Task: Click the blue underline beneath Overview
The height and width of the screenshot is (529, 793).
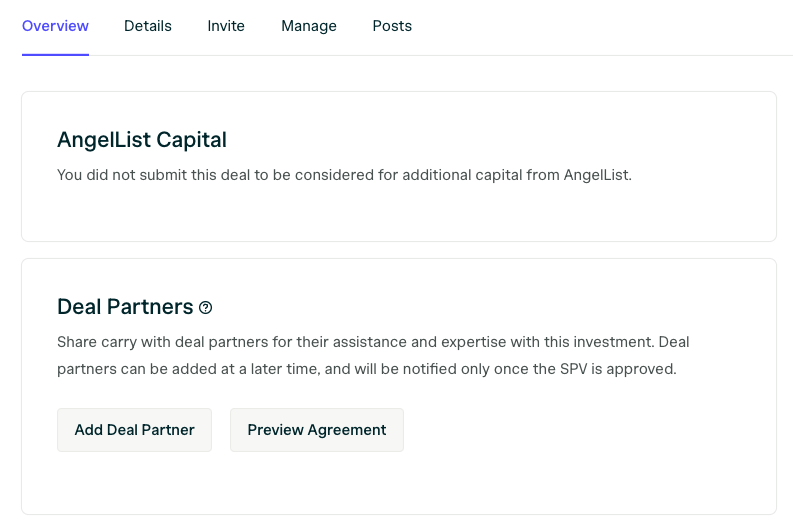Action: click(55, 55)
